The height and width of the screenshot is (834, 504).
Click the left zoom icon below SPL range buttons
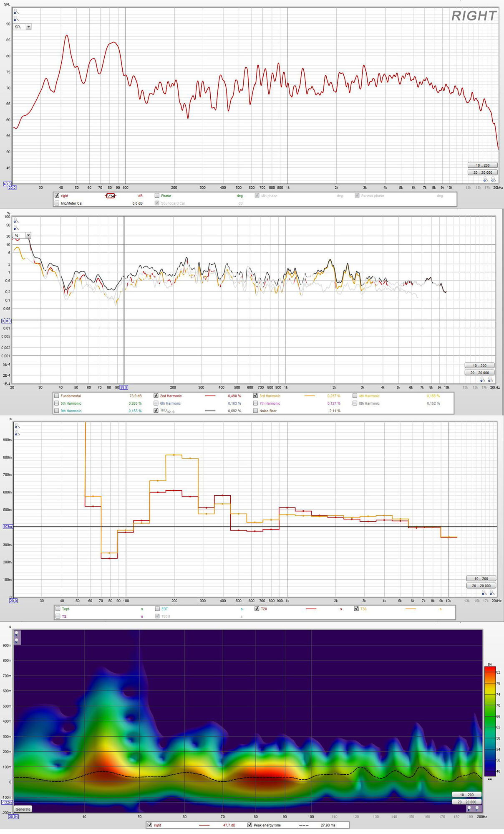[485, 179]
